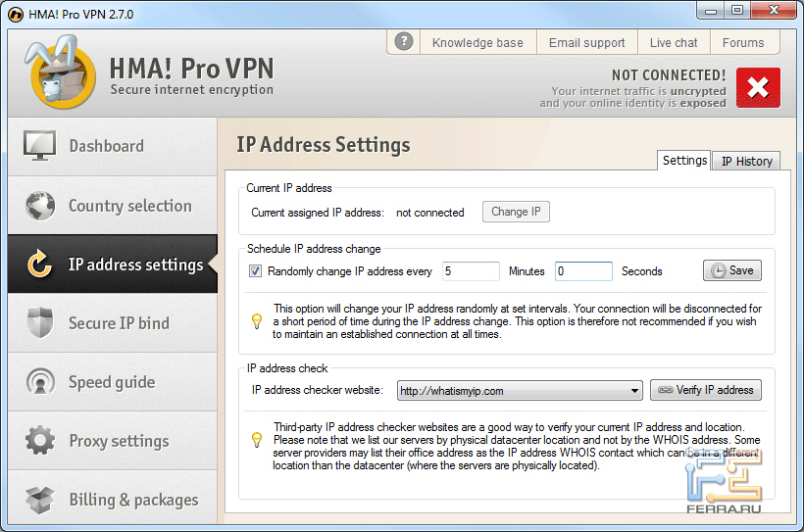Switch to the IP History tab
The image size is (804, 532).
pos(746,162)
